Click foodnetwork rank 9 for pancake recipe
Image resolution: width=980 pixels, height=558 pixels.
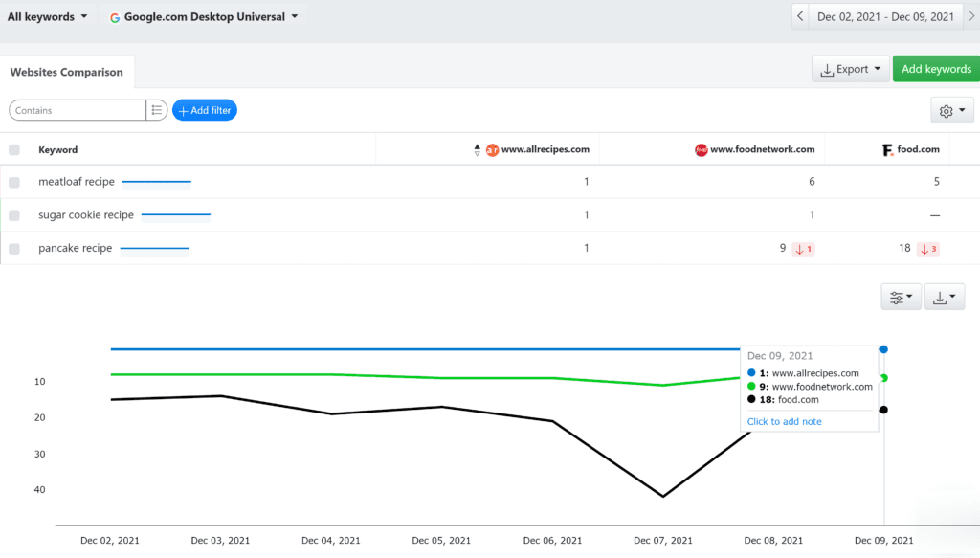783,248
